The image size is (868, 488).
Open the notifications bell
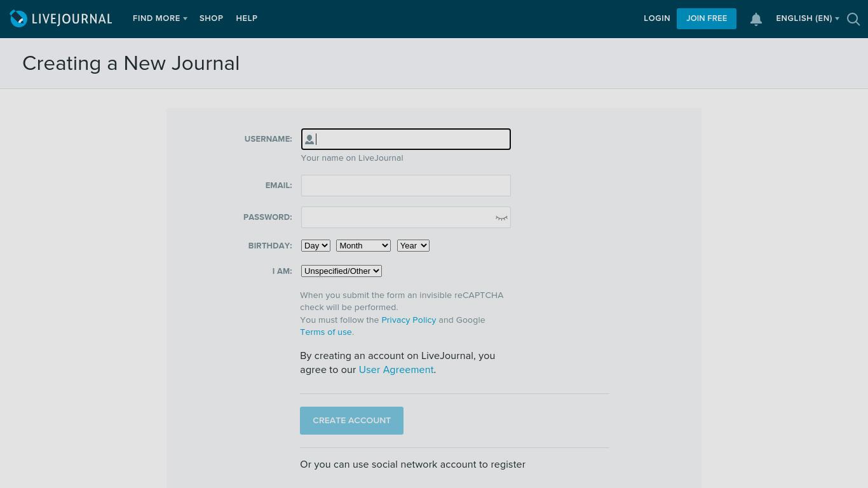pos(756,19)
